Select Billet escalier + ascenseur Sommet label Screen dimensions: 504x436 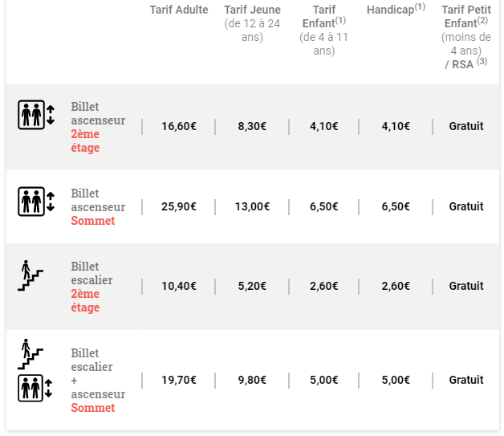click(x=98, y=381)
